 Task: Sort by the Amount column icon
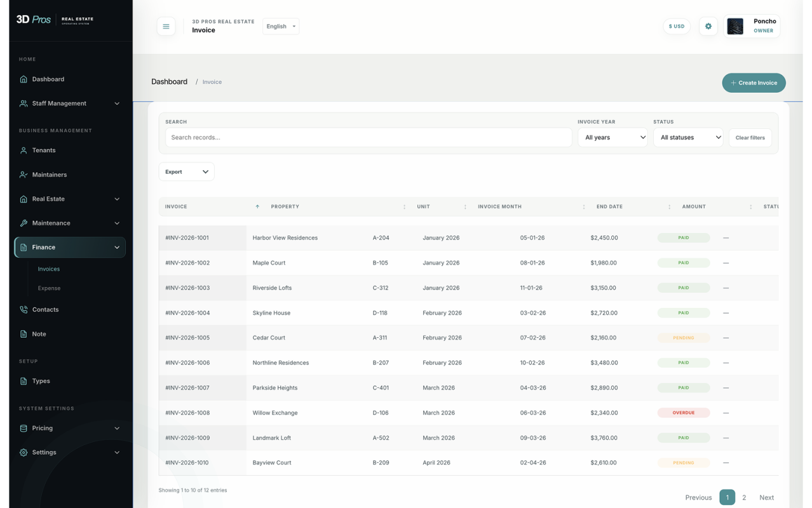tap(750, 206)
